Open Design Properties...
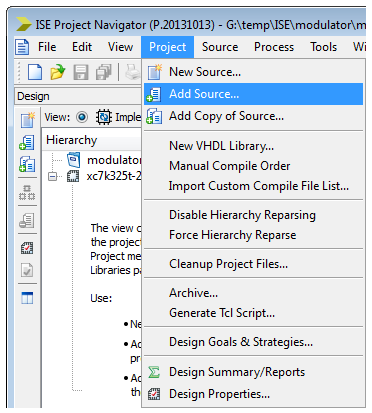Screen dimensions: 372x413 pyautogui.click(x=253, y=394)
